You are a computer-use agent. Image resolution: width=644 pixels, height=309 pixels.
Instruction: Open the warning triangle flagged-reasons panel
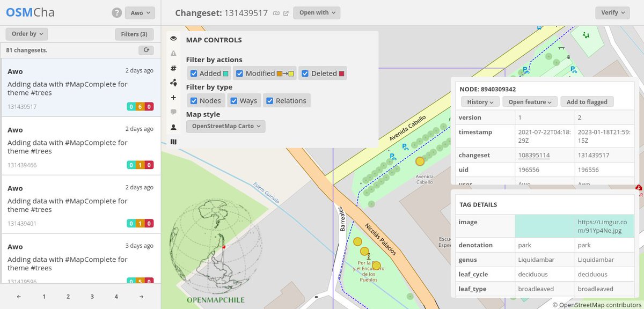(173, 54)
